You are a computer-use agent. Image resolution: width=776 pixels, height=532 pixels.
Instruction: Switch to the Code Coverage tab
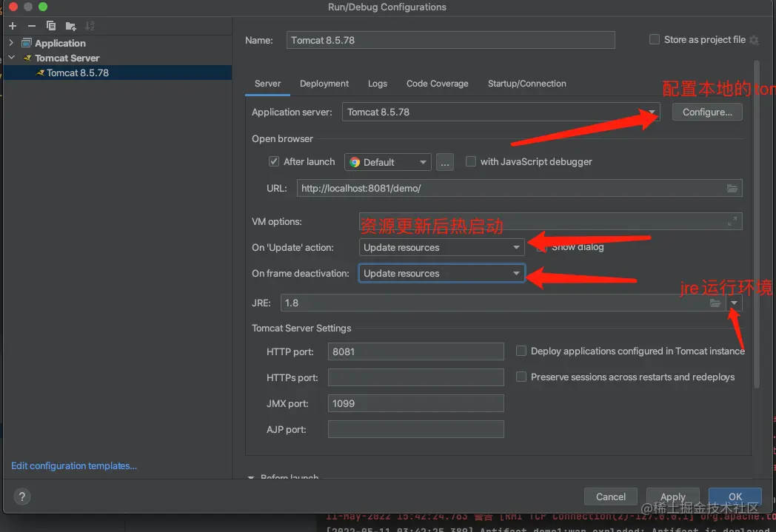coord(437,84)
